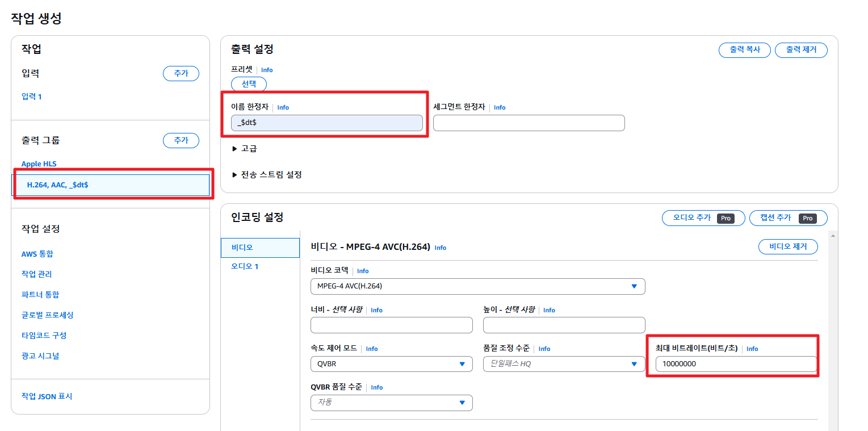Open Info next to 속도 제어 모드

coord(372,349)
